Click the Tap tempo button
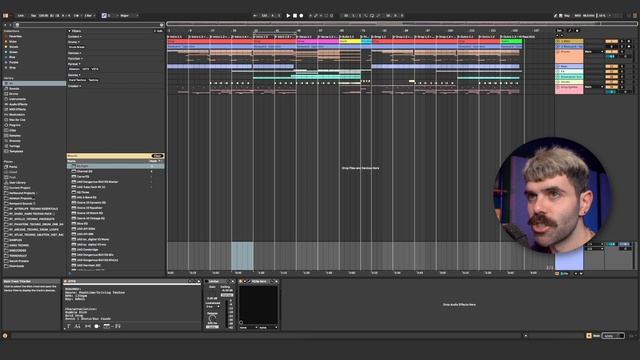 point(33,16)
